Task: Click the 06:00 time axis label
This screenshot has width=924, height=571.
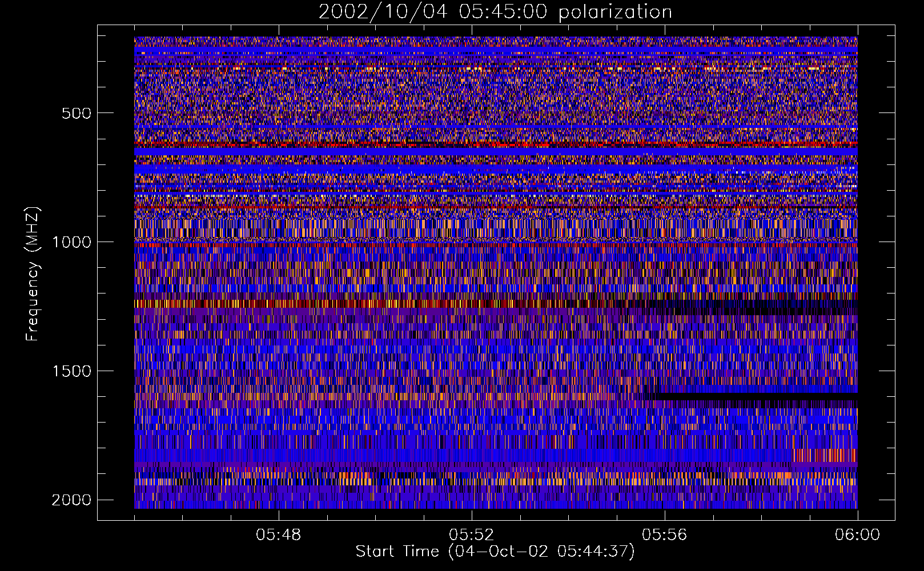Action: tap(857, 535)
